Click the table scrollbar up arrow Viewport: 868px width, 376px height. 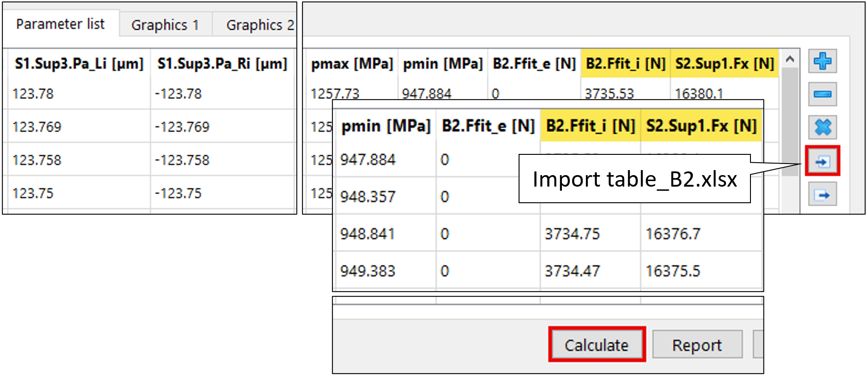[x=790, y=59]
